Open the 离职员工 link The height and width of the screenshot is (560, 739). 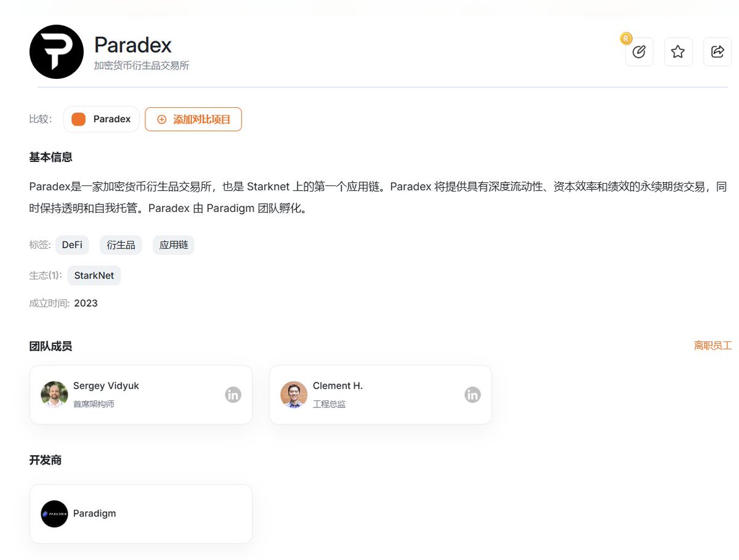(713, 346)
